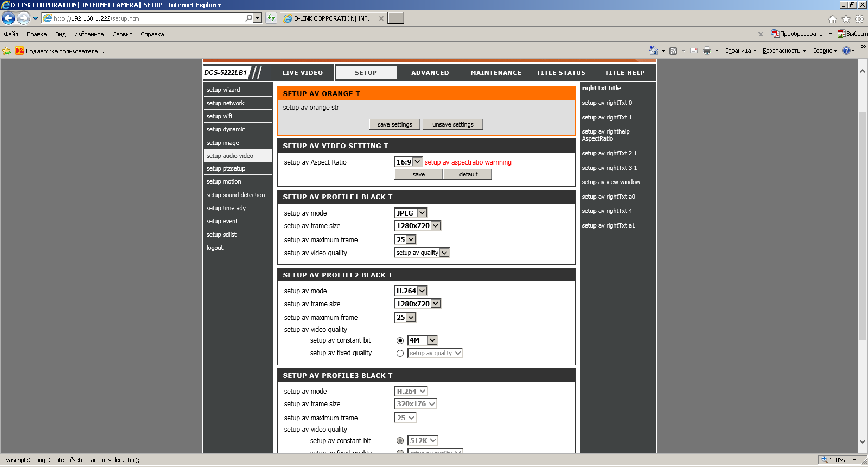Click the Refresh page icon
868x467 pixels.
(x=271, y=18)
